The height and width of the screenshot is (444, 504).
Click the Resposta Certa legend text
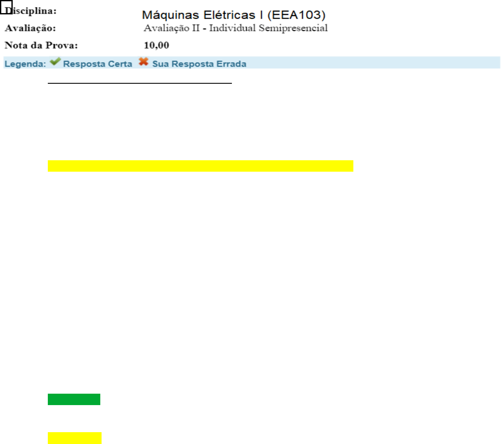click(97, 64)
